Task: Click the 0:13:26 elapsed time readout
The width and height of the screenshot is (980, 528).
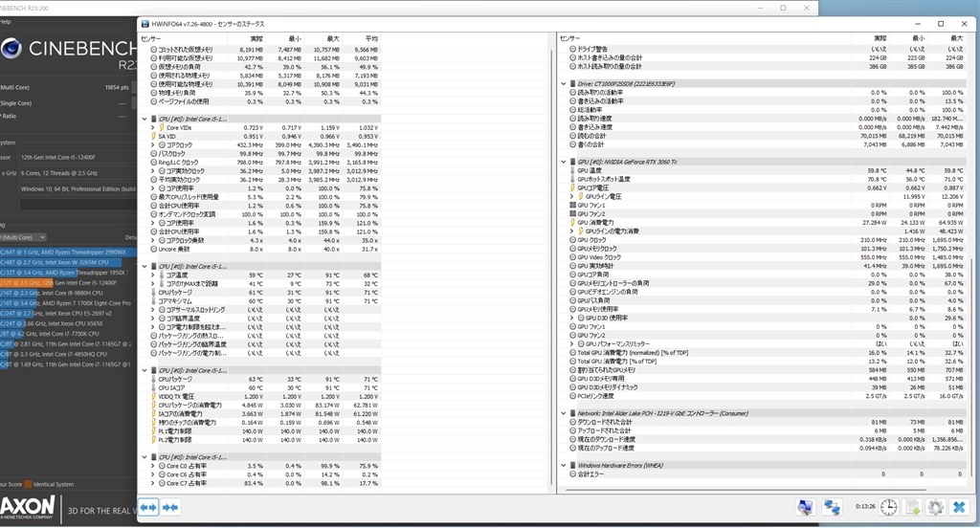Action: coord(865,507)
